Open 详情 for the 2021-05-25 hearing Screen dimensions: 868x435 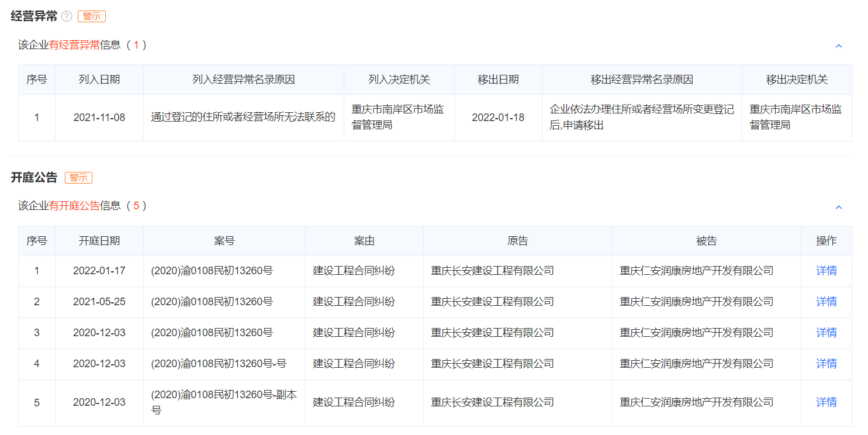826,302
